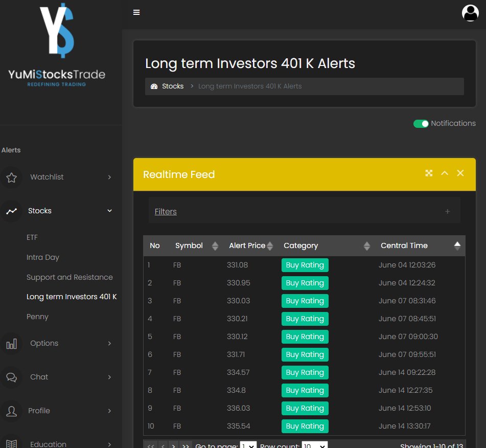Screen dimensions: 486x448
Task: Open the Go to page dropdown
Action: coord(248,445)
